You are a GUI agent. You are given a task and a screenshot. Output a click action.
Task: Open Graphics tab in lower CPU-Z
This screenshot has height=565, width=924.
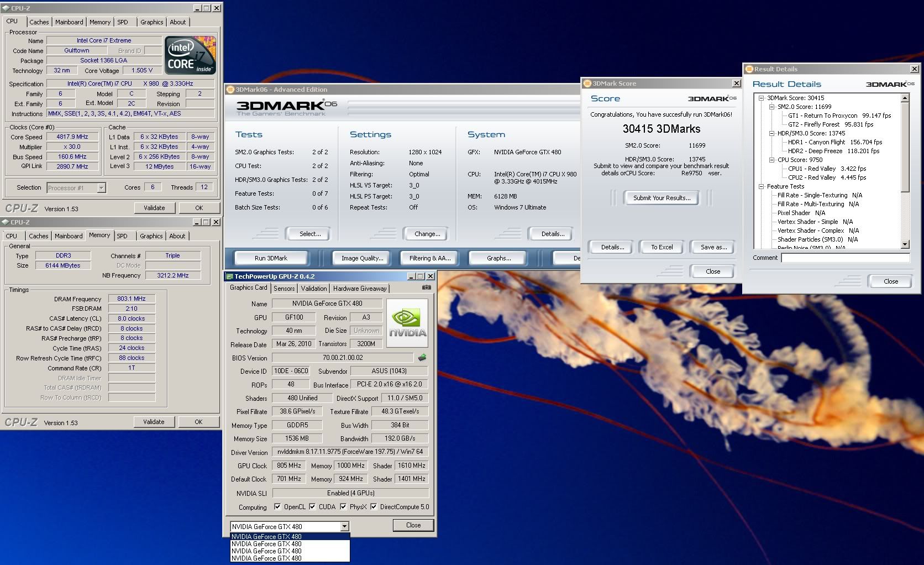coord(151,236)
